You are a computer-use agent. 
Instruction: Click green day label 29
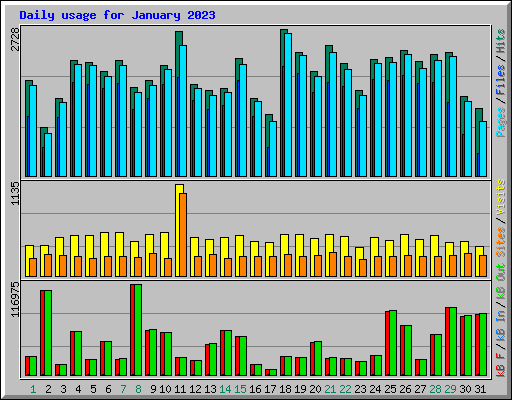450,389
